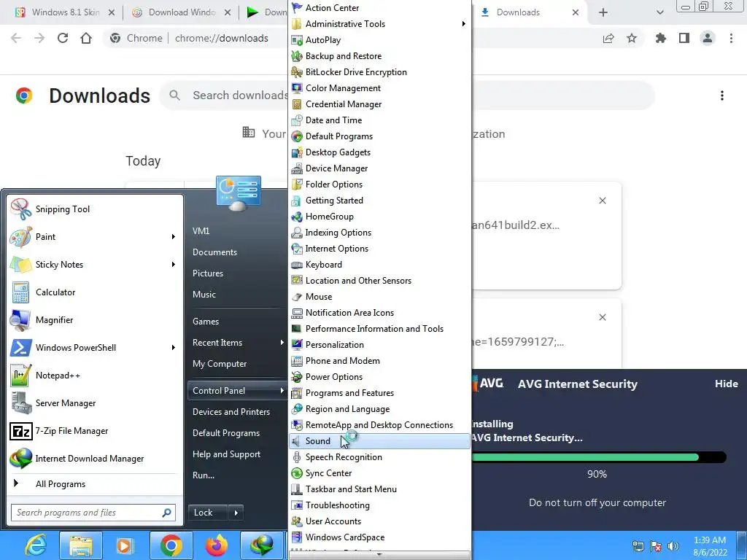The height and width of the screenshot is (560, 747).
Task: Open File Explorer from the taskbar
Action: point(81,545)
